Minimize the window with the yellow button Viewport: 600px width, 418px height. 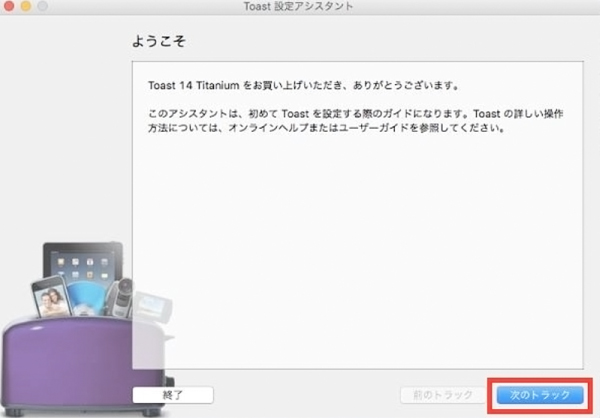26,6
